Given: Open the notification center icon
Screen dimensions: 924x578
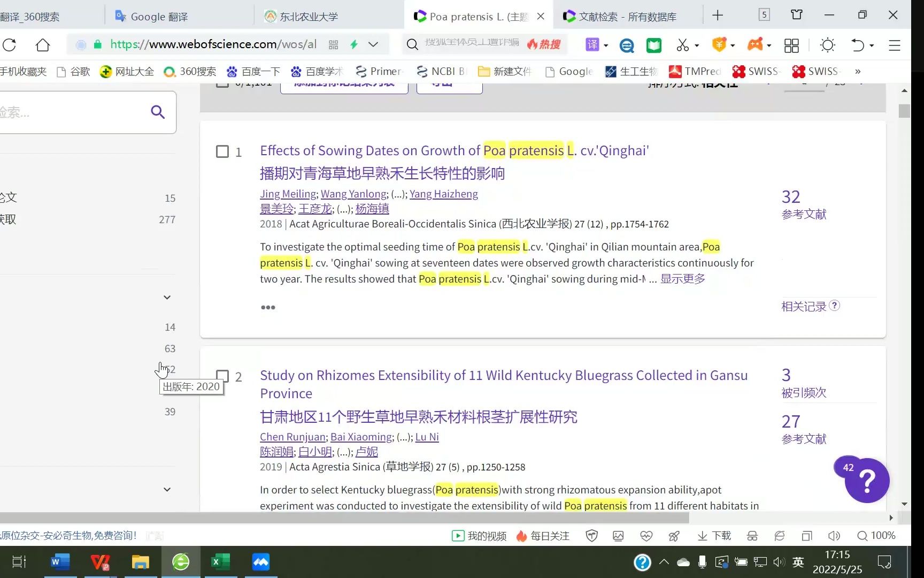Looking at the screenshot, I should (x=884, y=562).
